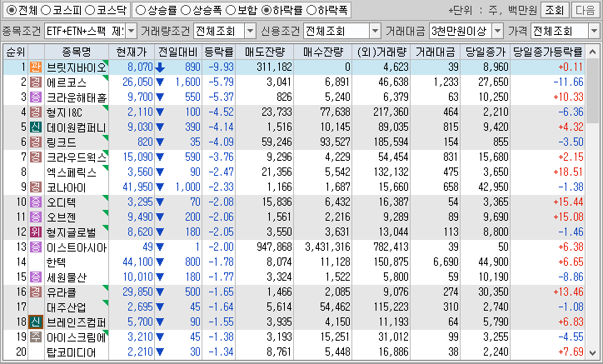Open the 가격 dropdown

point(594,31)
